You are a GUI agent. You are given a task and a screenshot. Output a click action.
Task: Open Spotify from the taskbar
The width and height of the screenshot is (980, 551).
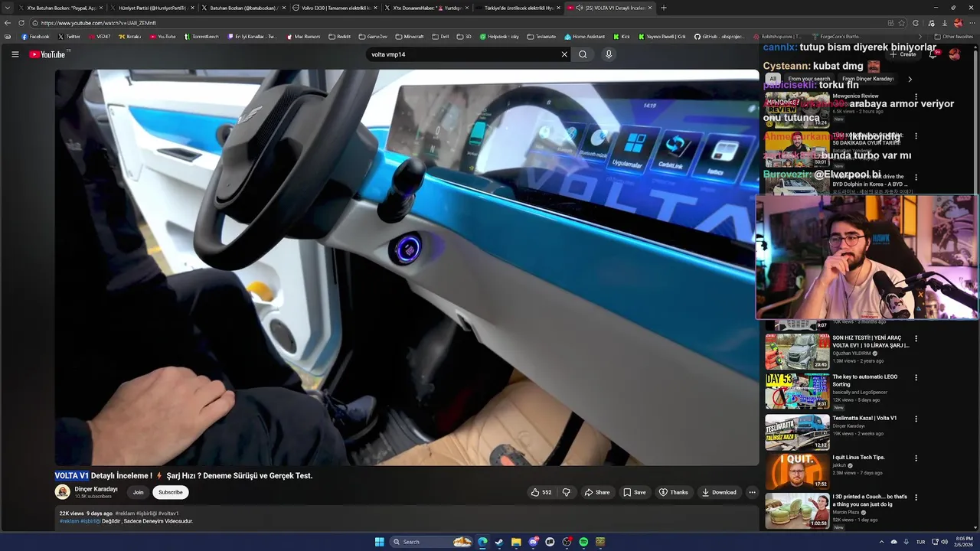(x=583, y=542)
